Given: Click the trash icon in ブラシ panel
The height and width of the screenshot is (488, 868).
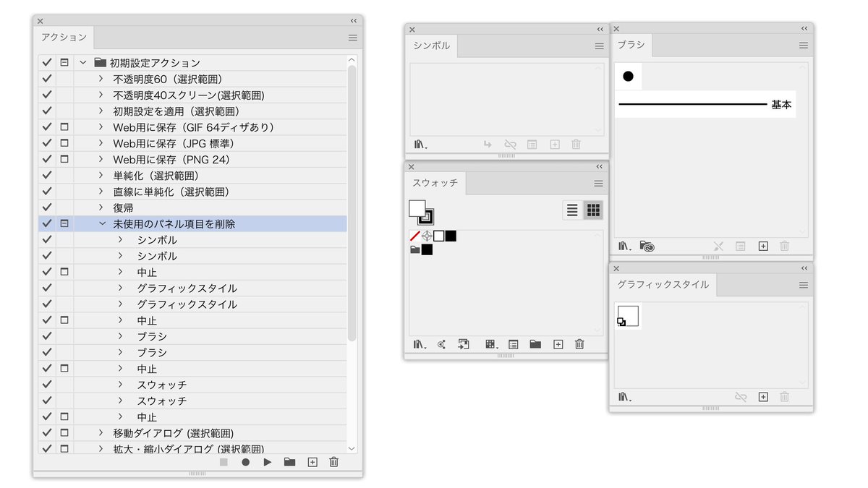Looking at the screenshot, I should coord(784,246).
